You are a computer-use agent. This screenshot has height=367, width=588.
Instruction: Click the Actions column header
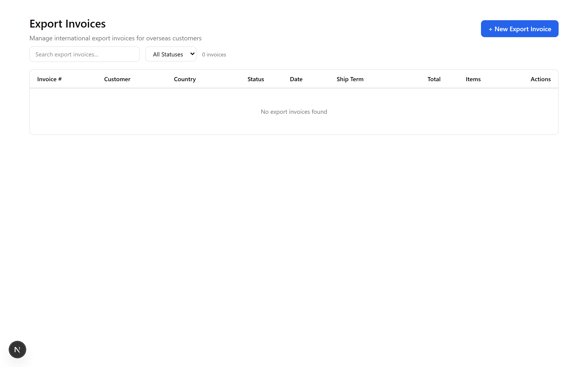(540, 79)
